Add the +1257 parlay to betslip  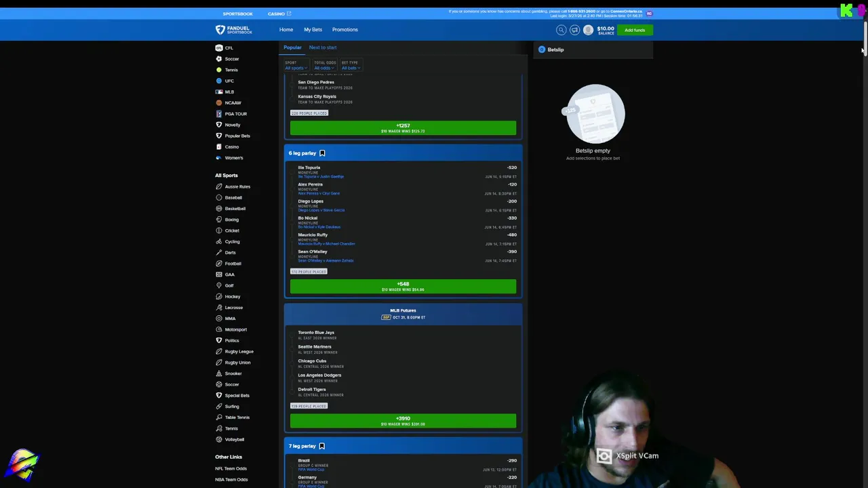[403, 127]
